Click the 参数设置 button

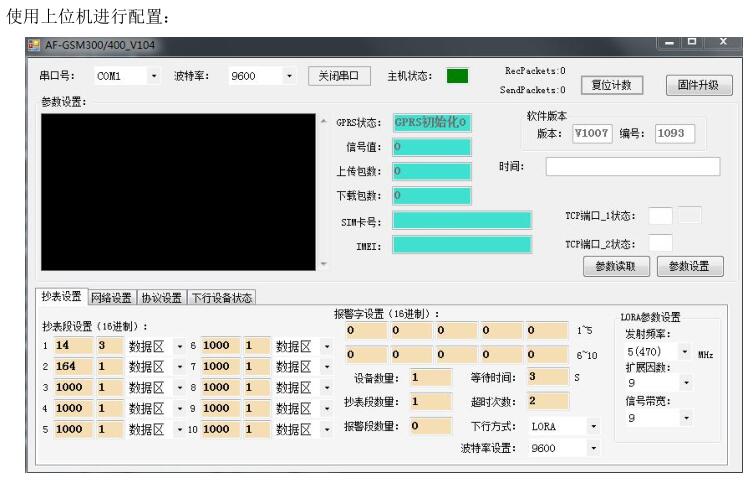689,266
